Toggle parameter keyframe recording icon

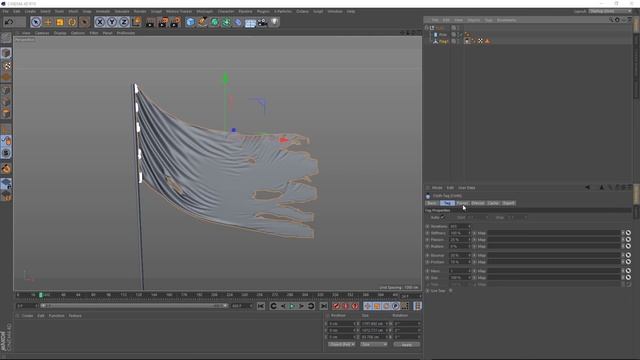coord(396,306)
